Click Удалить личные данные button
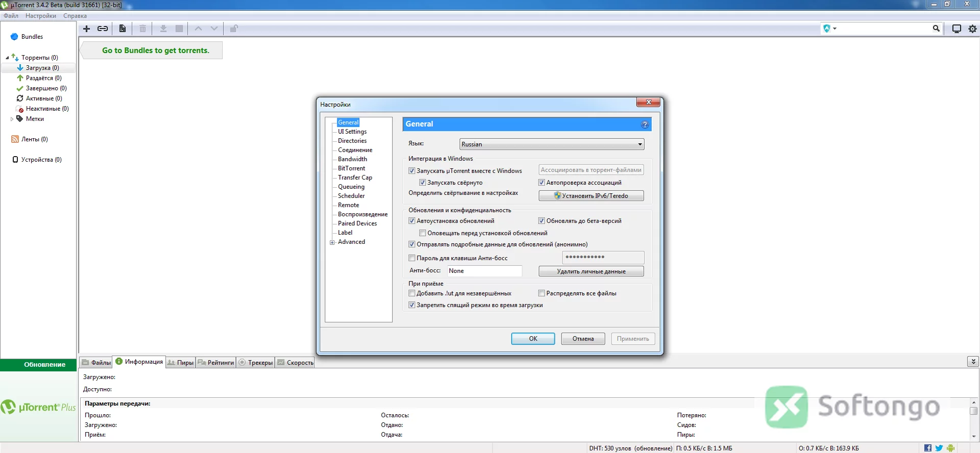Screen dimensions: 980x453 pyautogui.click(x=591, y=271)
